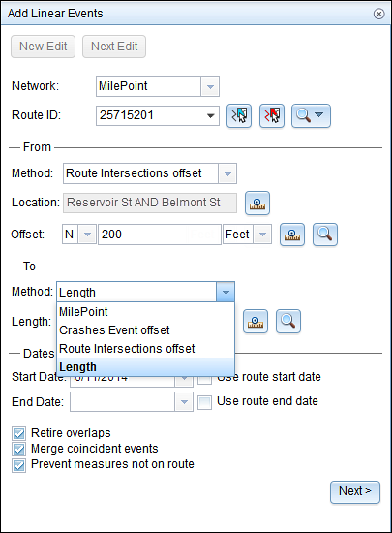This screenshot has height=533, width=392.
Task: Collapse the To Method dropdown arrow
Action: [x=226, y=292]
